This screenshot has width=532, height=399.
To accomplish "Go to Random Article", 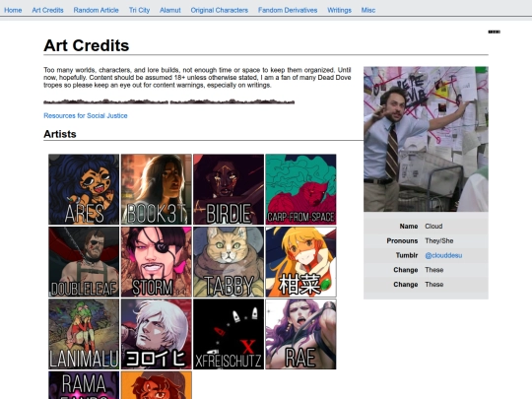I will coord(96,10).
